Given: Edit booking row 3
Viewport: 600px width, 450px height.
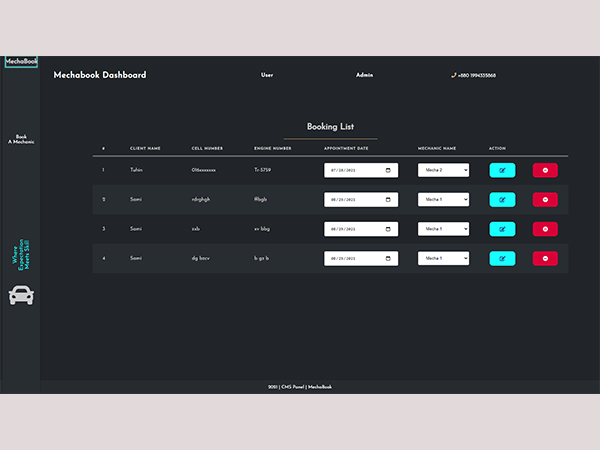Looking at the screenshot, I should pos(502,229).
